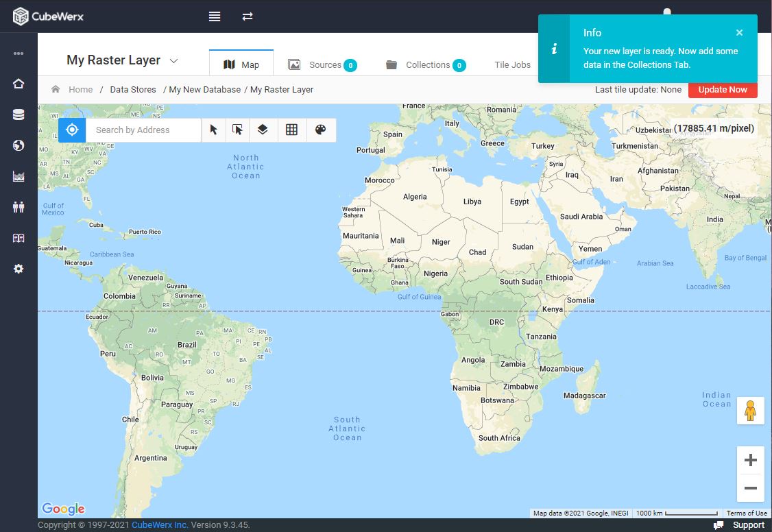Open the users icon in sidebar
This screenshot has width=772, height=532.
click(19, 207)
